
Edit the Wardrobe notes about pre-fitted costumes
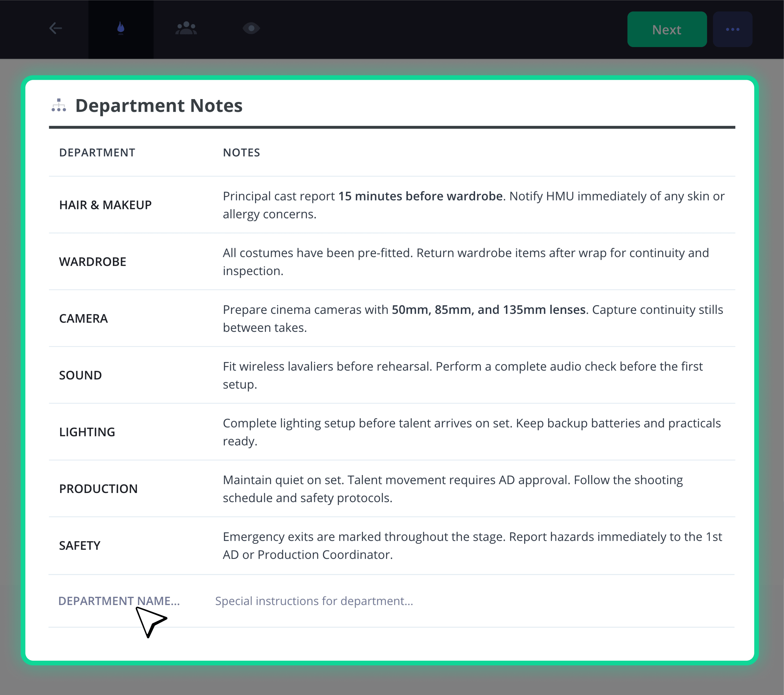[466, 262]
